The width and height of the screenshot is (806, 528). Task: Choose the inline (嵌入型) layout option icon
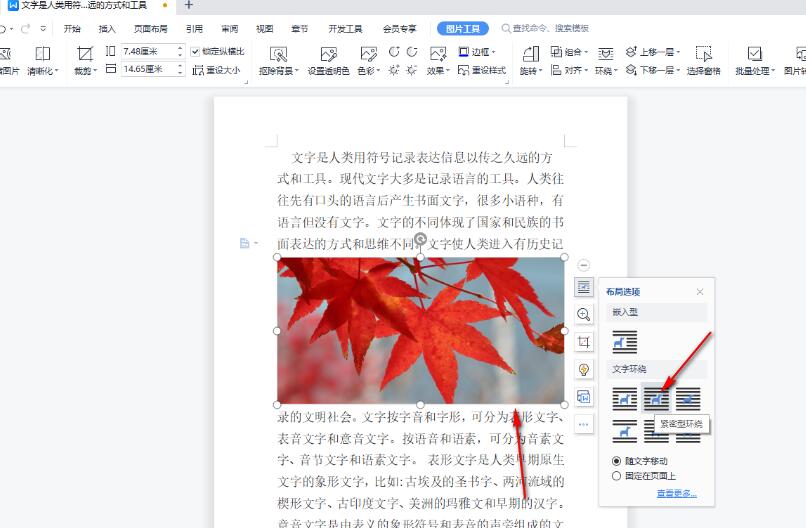624,342
